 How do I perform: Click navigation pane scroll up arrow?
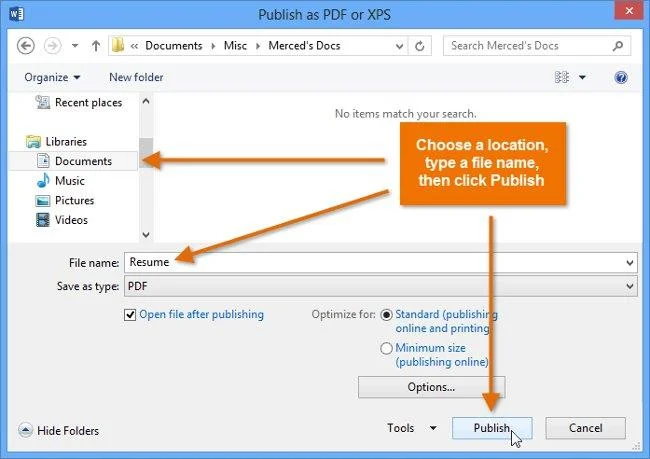[x=146, y=101]
